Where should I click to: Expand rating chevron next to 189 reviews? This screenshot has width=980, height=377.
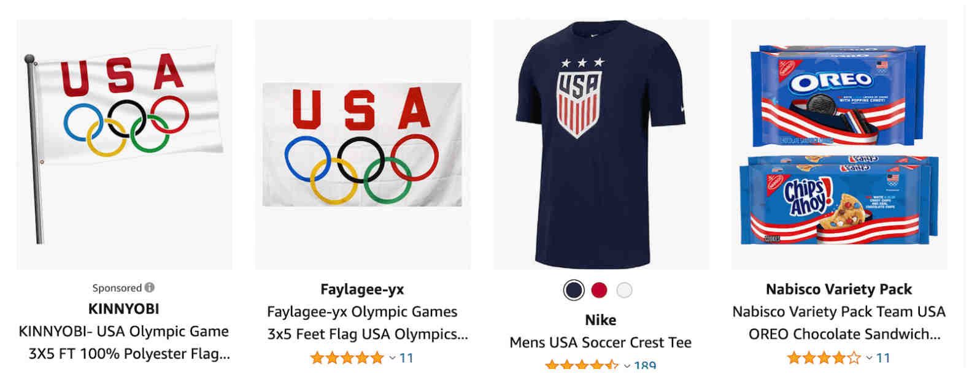[627, 366]
